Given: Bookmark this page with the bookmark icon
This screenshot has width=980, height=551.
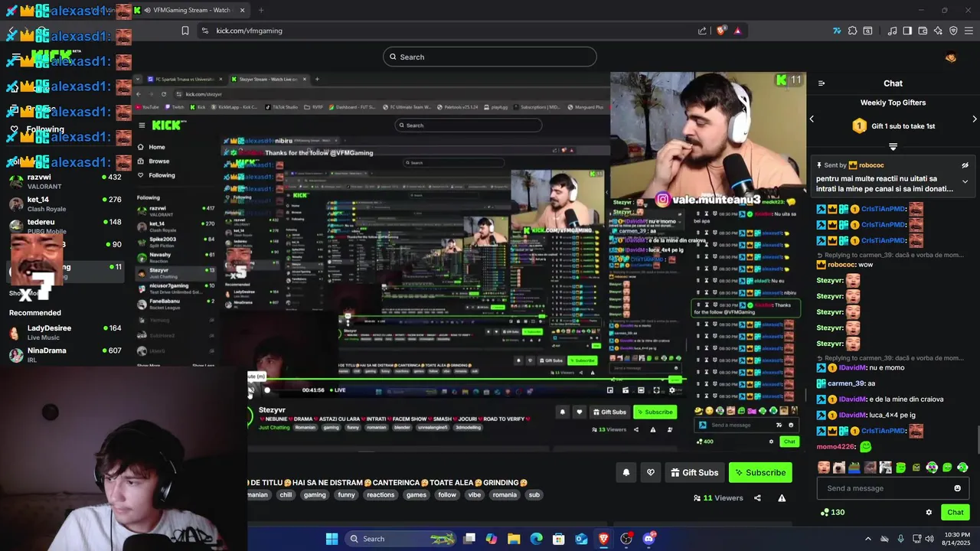Looking at the screenshot, I should pos(185,31).
